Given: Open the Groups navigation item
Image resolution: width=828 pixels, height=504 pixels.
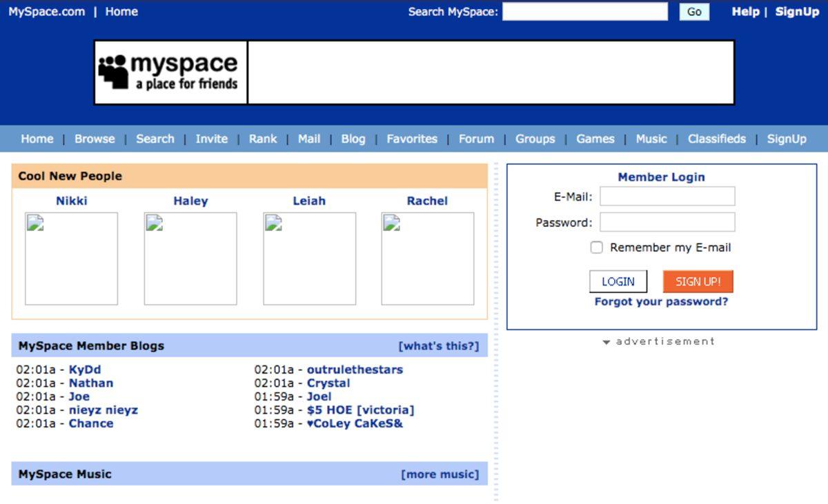Looking at the screenshot, I should tap(535, 139).
